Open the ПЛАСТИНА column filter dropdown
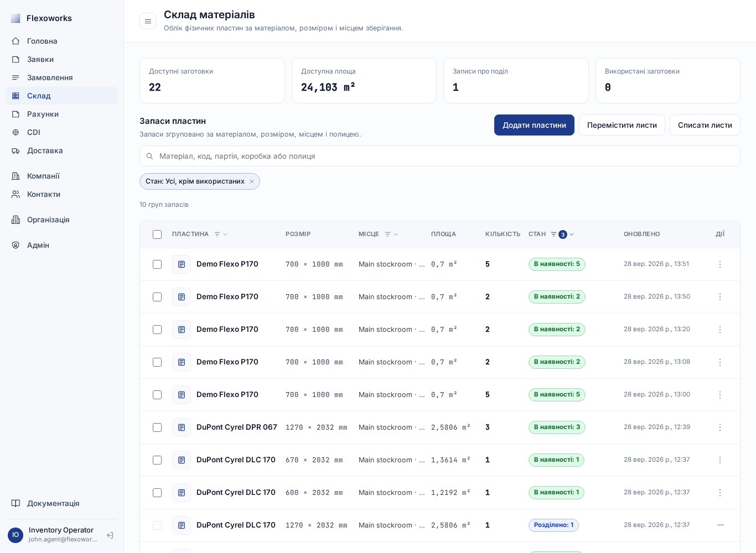756x553 pixels. point(221,234)
